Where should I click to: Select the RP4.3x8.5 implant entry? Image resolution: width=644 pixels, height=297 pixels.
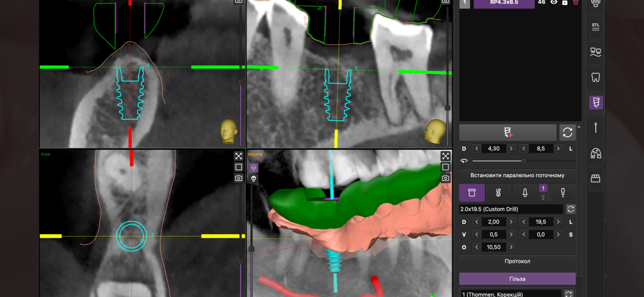point(504,3)
